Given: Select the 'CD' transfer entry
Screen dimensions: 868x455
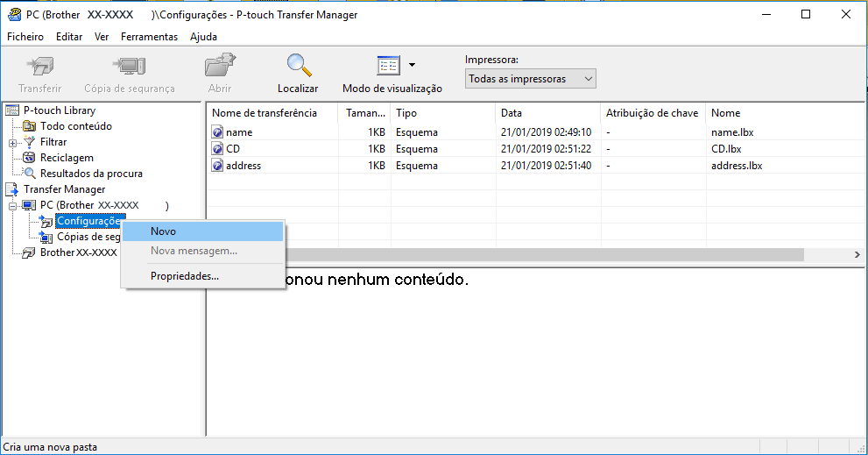Looking at the screenshot, I should (x=233, y=148).
